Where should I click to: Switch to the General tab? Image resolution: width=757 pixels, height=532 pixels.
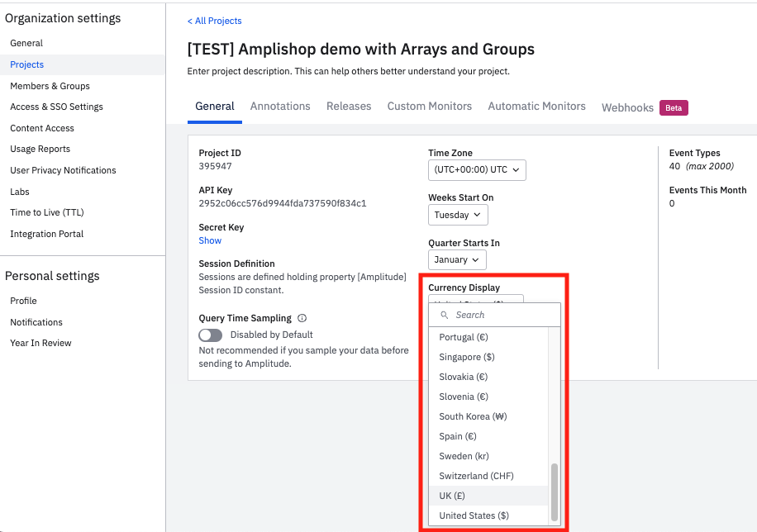[x=214, y=107]
